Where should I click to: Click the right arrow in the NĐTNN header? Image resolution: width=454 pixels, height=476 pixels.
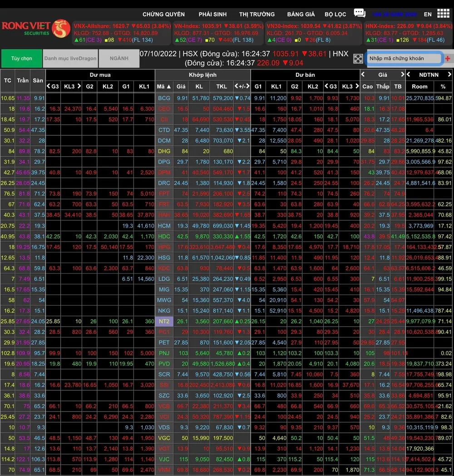coord(449,74)
